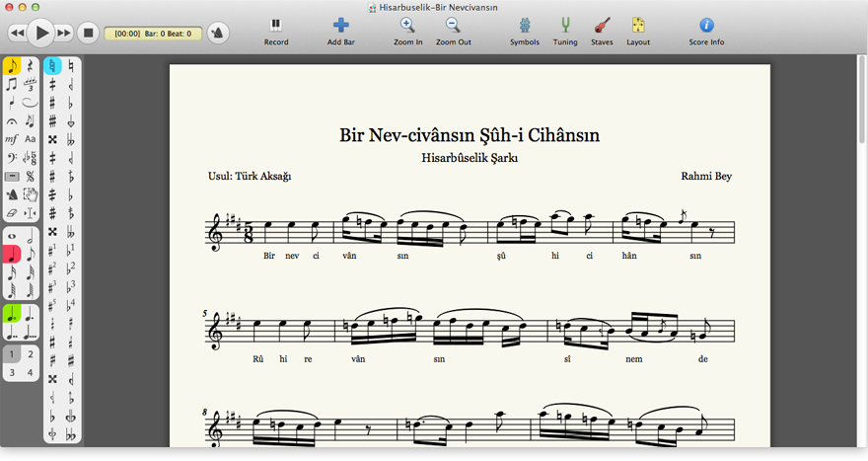This screenshot has height=461, width=868.
Task: Pick the flat superscript 4 accidental
Action: 71,305
